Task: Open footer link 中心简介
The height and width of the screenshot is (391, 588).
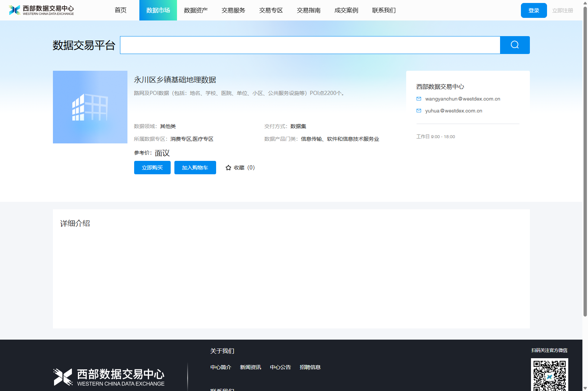Action: coord(221,367)
